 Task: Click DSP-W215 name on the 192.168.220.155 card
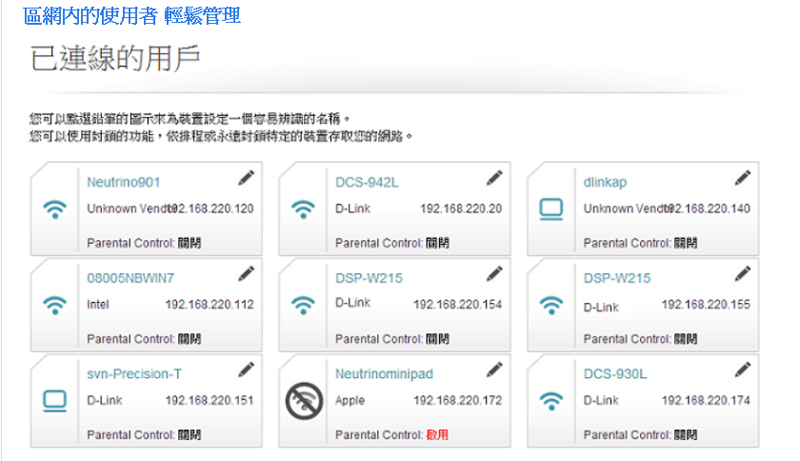point(617,278)
